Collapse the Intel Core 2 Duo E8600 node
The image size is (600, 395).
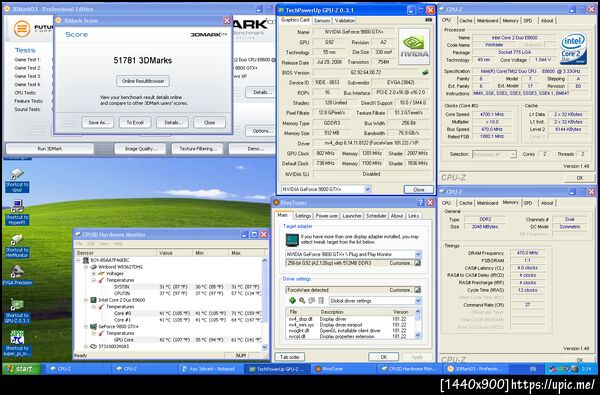pos(86,300)
